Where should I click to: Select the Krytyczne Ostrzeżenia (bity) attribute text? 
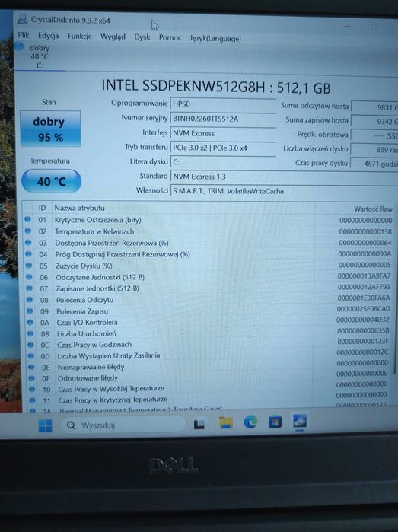tap(97, 220)
